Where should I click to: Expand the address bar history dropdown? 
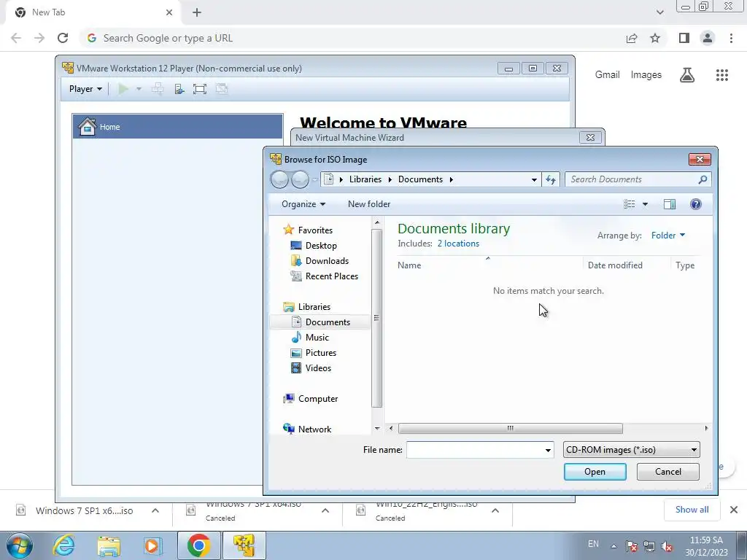[534, 179]
